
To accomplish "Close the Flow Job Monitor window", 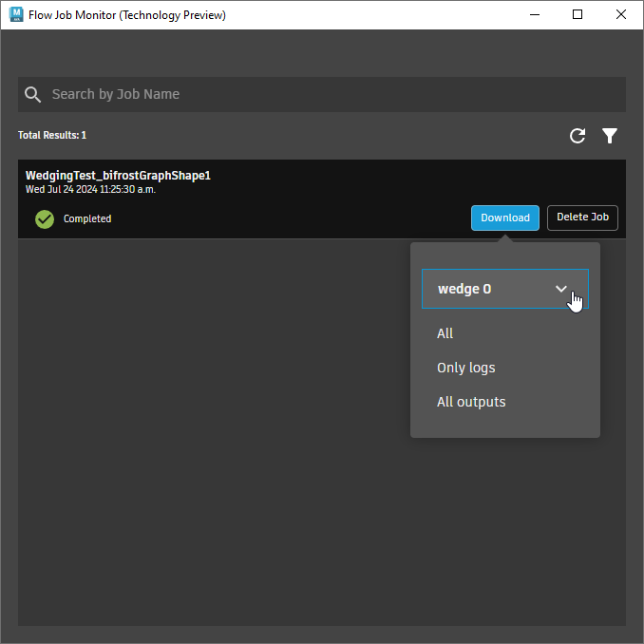I will pyautogui.click(x=620, y=15).
